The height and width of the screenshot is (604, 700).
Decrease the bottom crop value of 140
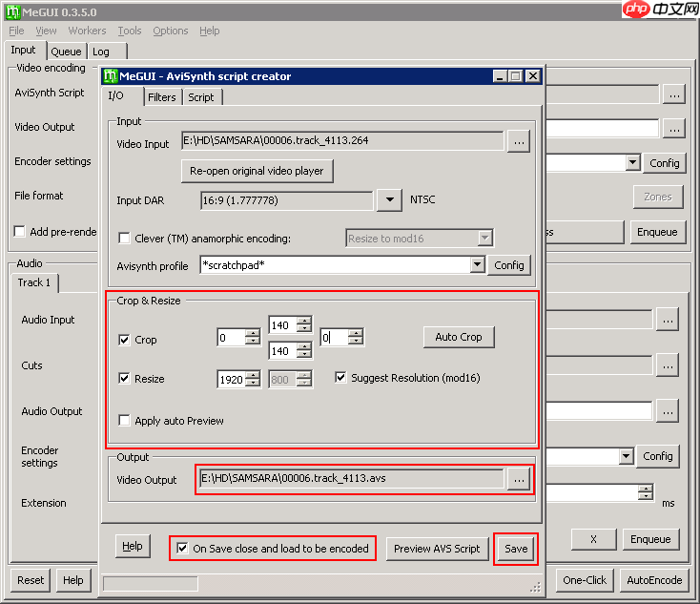point(304,356)
